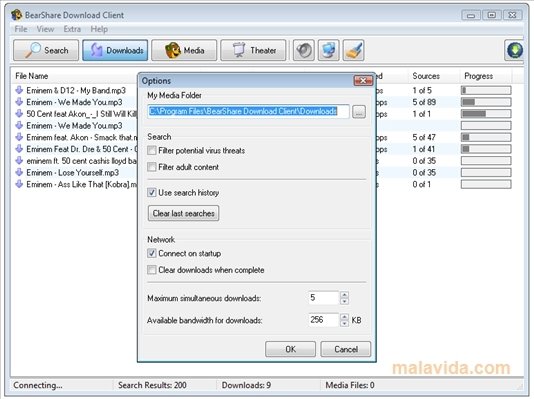Click the green download arrow icon
Image resolution: width=534 pixels, height=399 pixels.
point(515,50)
